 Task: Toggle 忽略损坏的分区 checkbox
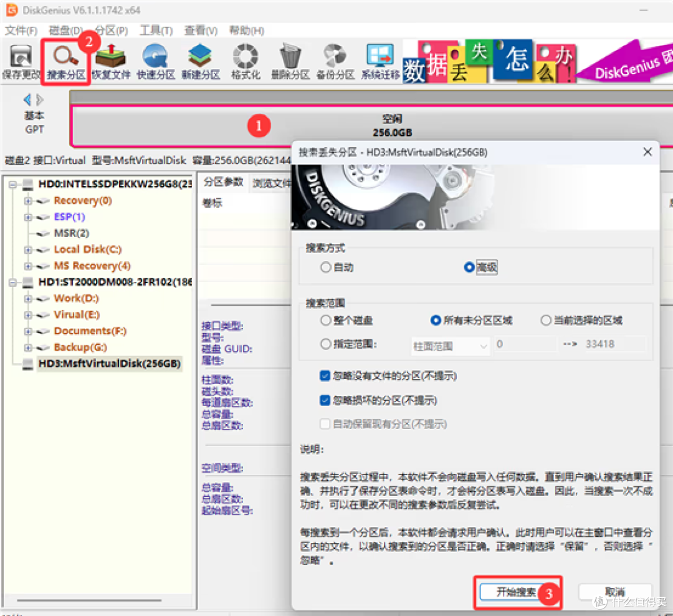tap(325, 400)
